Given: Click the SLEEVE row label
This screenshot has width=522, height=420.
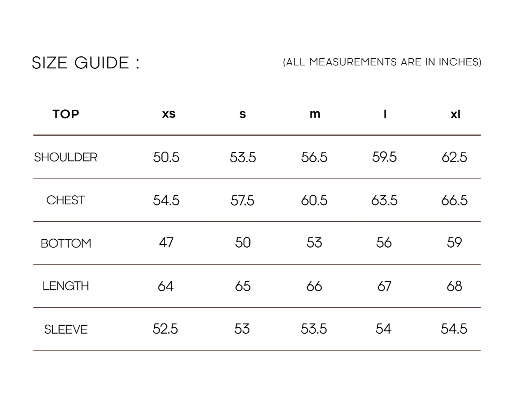Looking at the screenshot, I should pos(66,329).
